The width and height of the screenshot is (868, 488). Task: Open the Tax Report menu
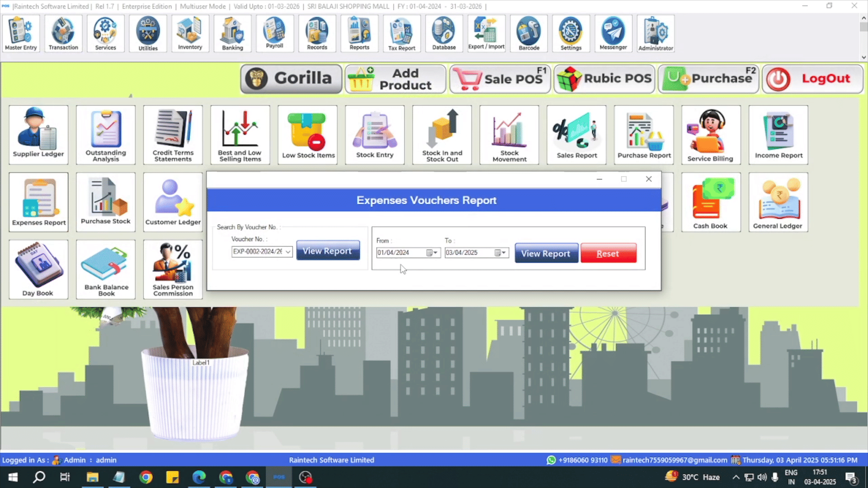pyautogui.click(x=401, y=34)
